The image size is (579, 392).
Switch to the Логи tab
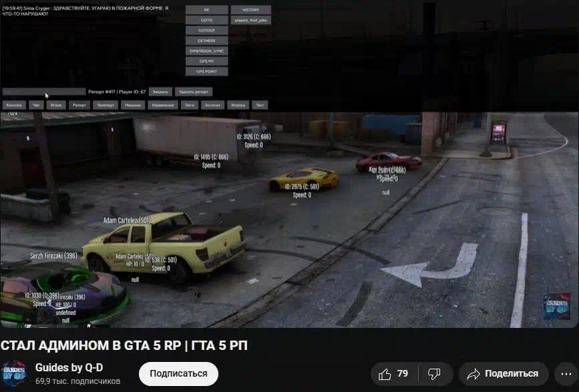click(x=190, y=106)
